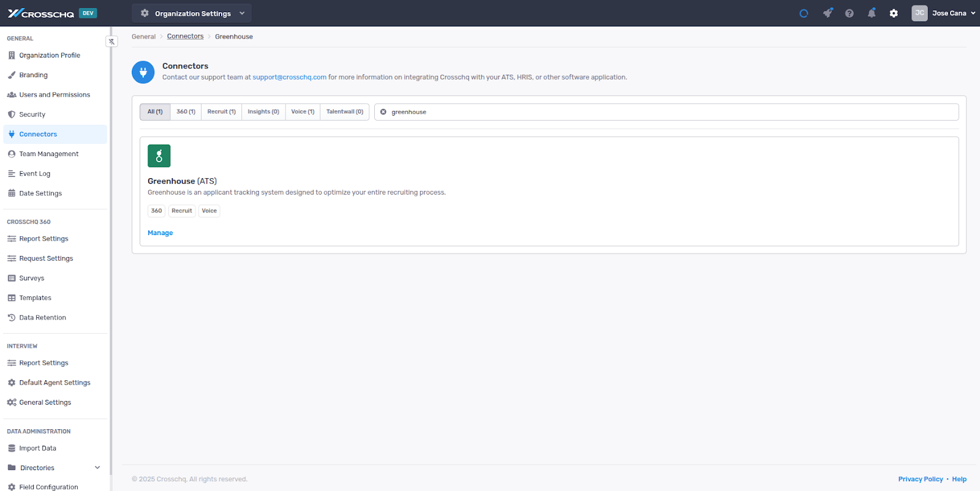Click the rocket icon in top bar

tap(827, 13)
